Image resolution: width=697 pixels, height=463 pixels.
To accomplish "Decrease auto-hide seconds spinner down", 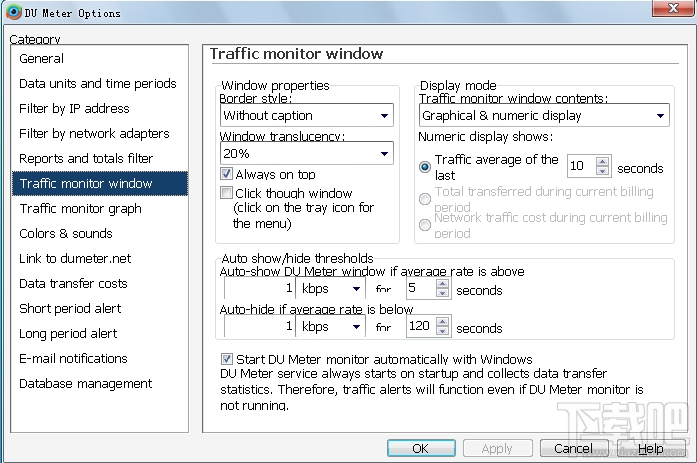I will (442, 331).
